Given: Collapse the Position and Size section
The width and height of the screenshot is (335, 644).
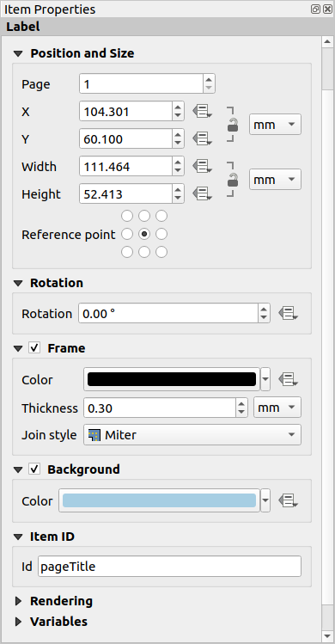Looking at the screenshot, I should 18,54.
